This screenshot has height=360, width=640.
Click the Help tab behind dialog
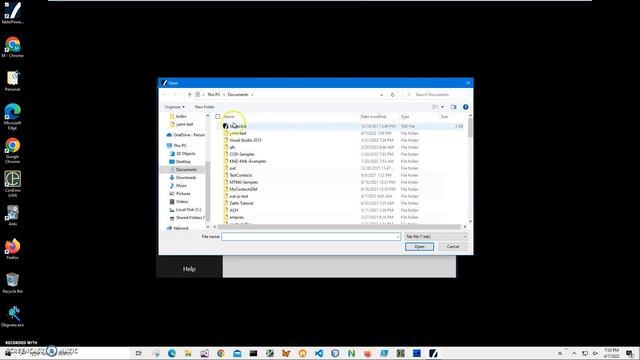point(189,269)
